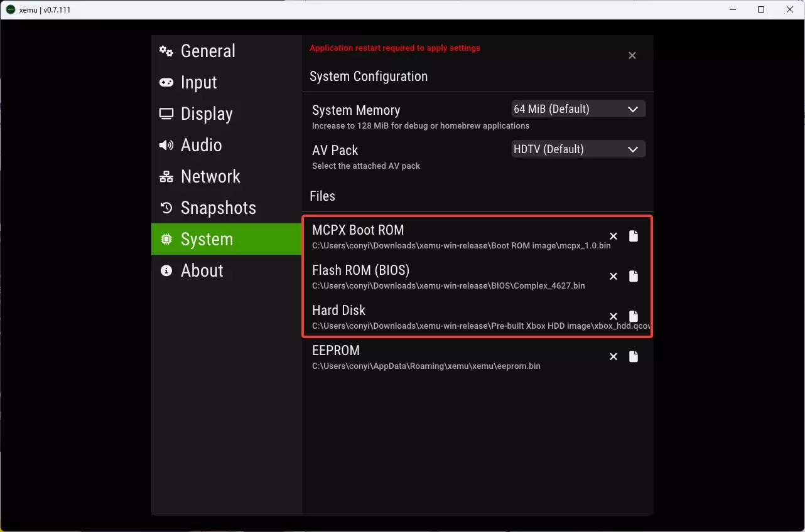This screenshot has width=805, height=532.
Task: Click the xemu app icon in title bar
Action: [x=11, y=9]
